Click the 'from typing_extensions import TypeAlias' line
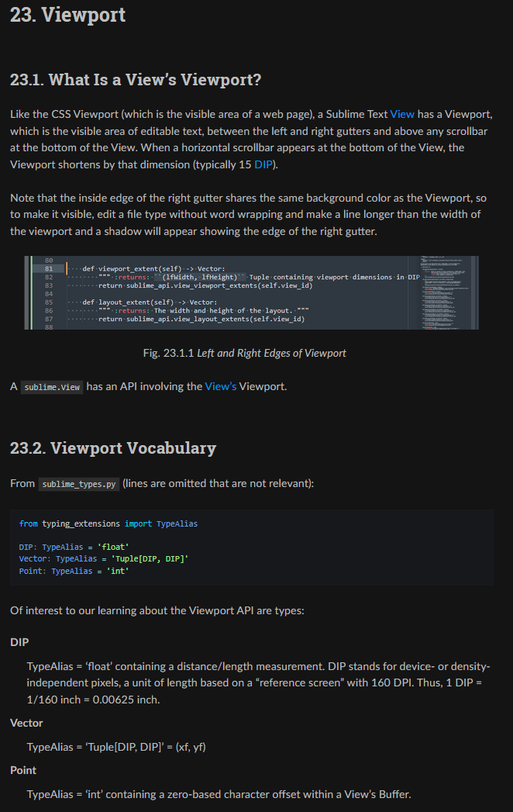 coord(108,524)
